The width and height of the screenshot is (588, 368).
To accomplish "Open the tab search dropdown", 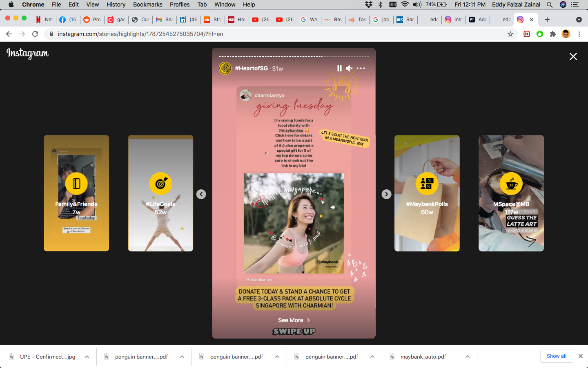I will pos(579,20).
